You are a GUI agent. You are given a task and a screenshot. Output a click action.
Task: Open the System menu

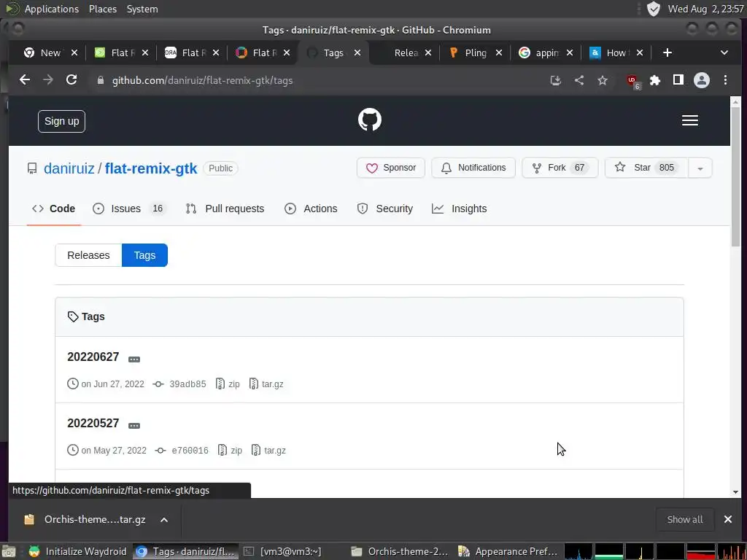pos(142,9)
